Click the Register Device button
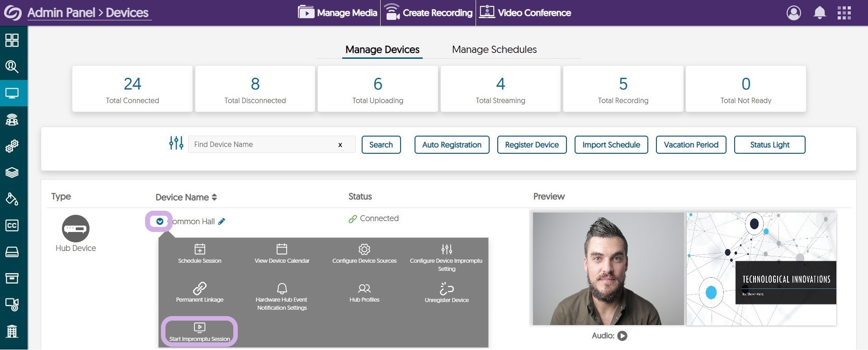 tap(532, 145)
